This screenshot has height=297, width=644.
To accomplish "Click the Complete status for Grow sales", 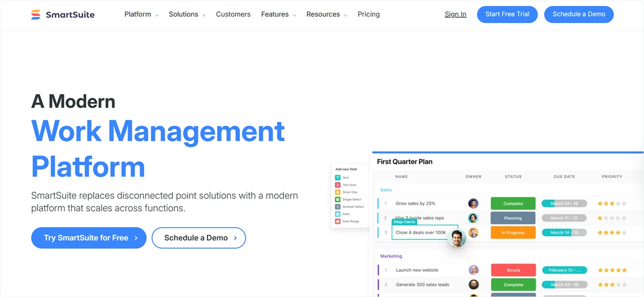I will [513, 203].
